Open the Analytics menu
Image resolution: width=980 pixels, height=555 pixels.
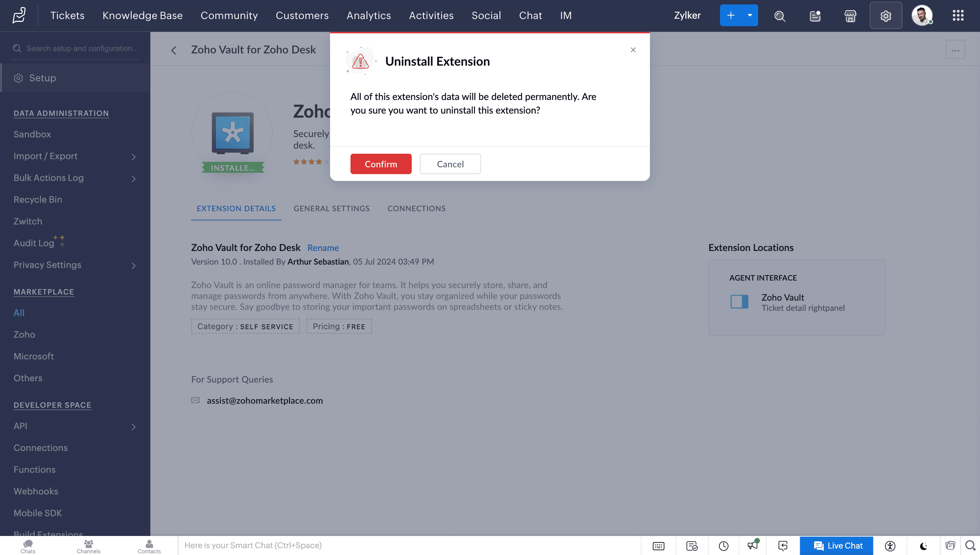coord(369,16)
